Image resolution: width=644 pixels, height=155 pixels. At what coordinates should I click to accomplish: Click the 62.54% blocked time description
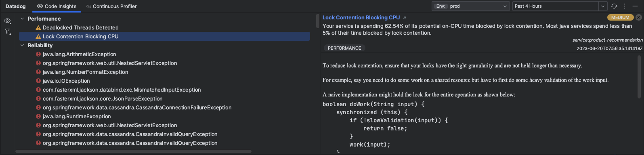[477, 29]
